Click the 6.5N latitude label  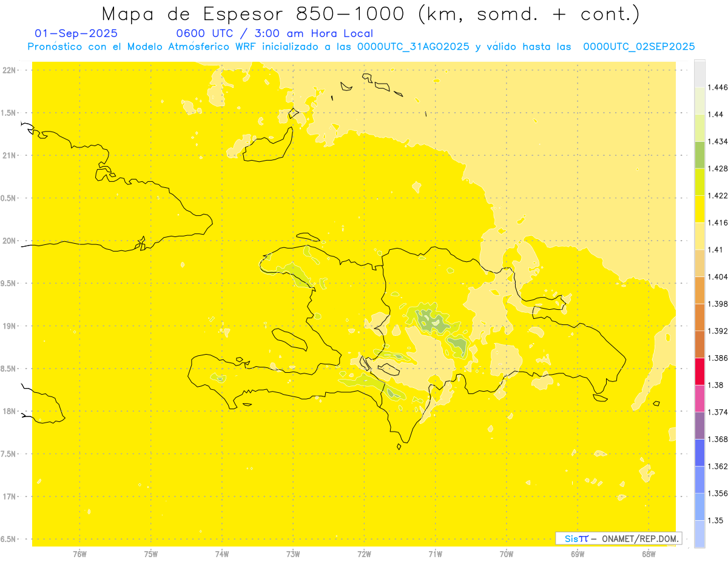click(9, 539)
